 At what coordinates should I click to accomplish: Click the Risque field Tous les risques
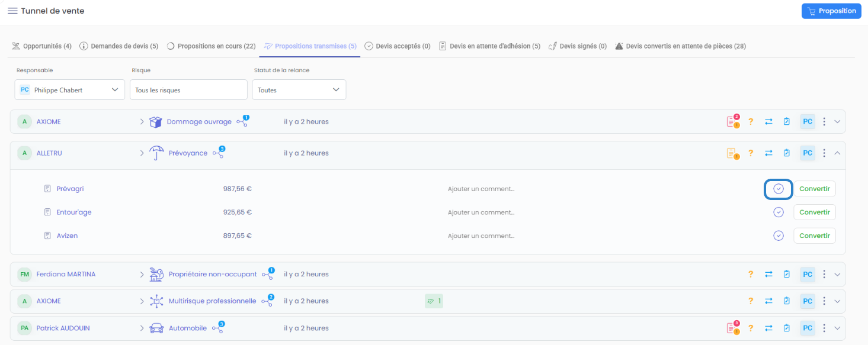[188, 90]
